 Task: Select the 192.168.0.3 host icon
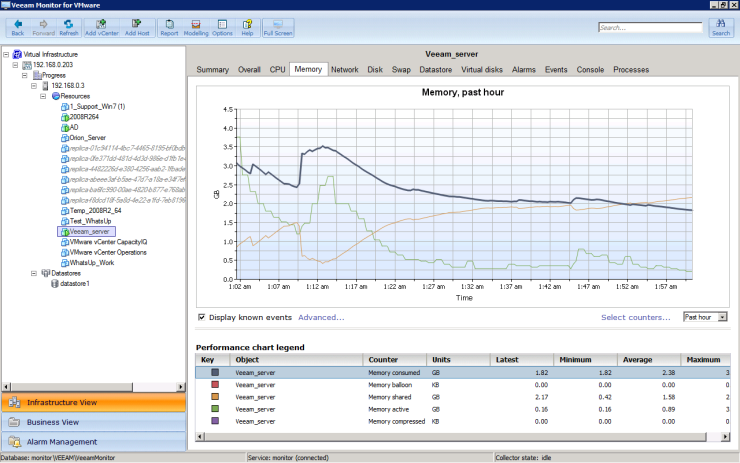(x=45, y=85)
